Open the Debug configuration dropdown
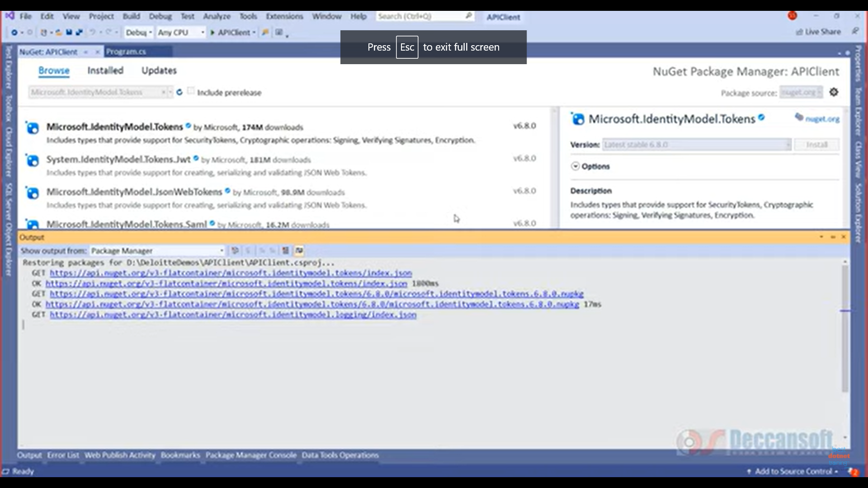The height and width of the screenshot is (488, 868). [x=138, y=32]
